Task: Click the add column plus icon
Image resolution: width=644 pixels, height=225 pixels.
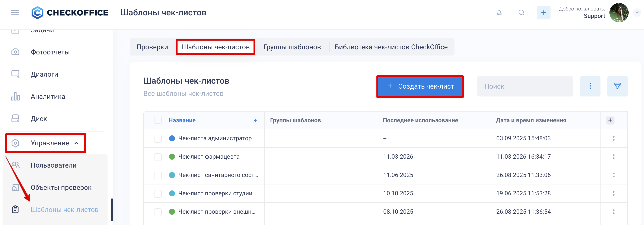Action: [610, 120]
